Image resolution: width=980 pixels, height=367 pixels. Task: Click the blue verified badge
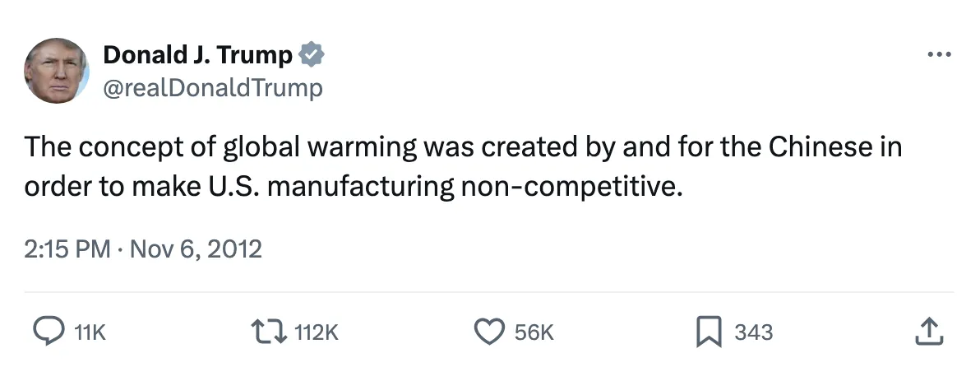[x=311, y=55]
